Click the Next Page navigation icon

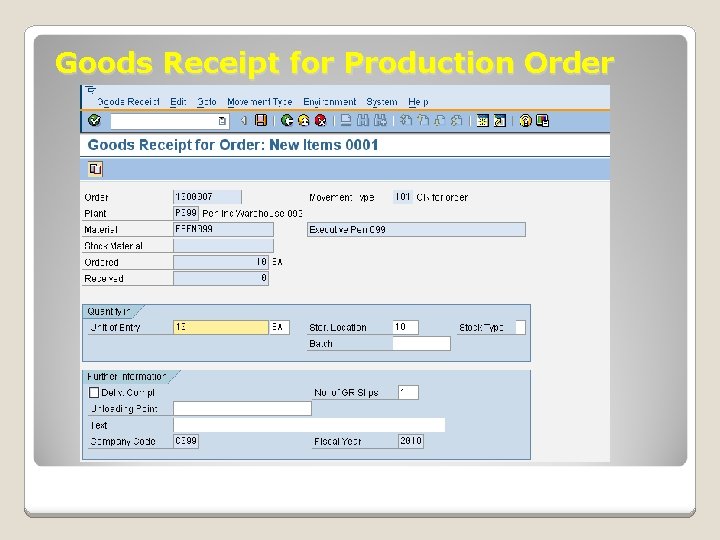point(439,120)
